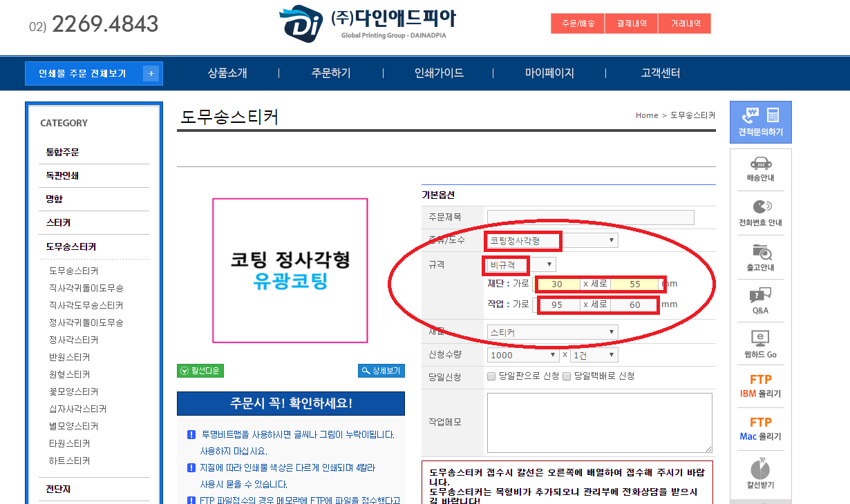This screenshot has height=504, width=850.
Task: Click the plus icon beside 인쇄물 주문 전체보기
Action: pyautogui.click(x=151, y=74)
